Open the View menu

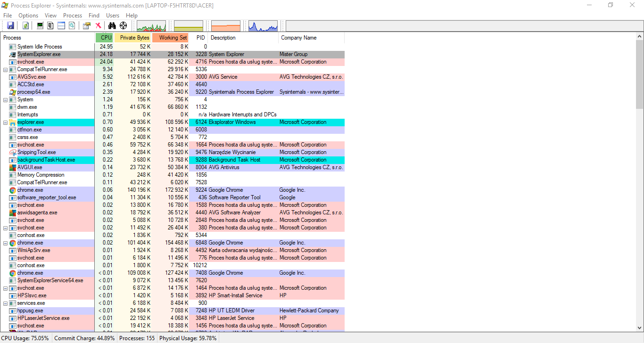51,16
